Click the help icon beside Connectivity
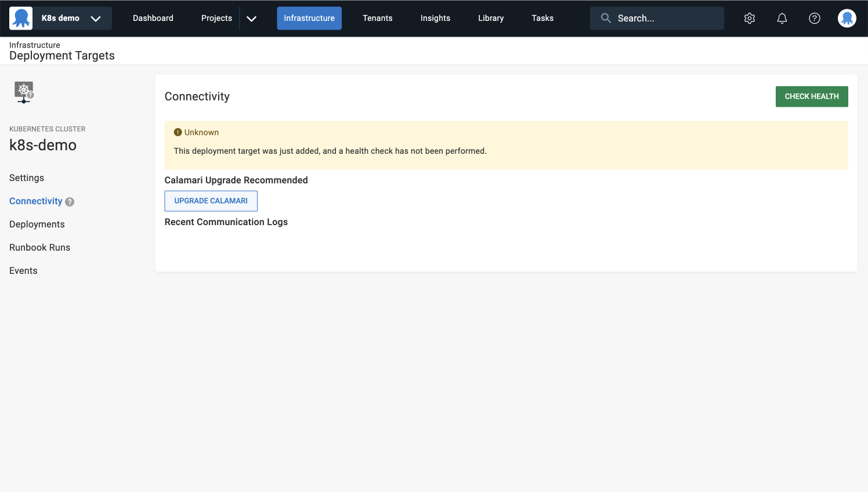868x492 pixels. click(x=70, y=201)
